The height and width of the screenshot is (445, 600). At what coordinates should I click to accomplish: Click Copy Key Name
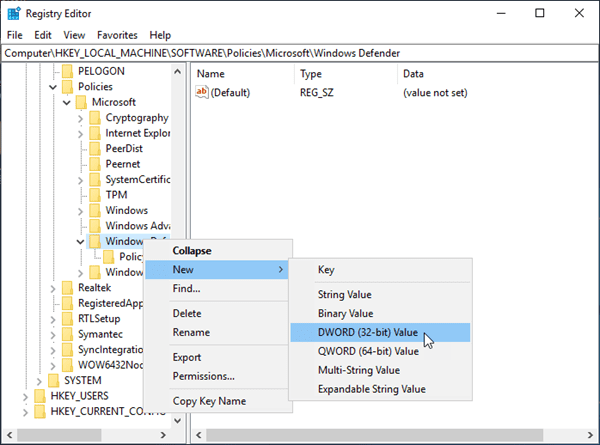point(217,401)
